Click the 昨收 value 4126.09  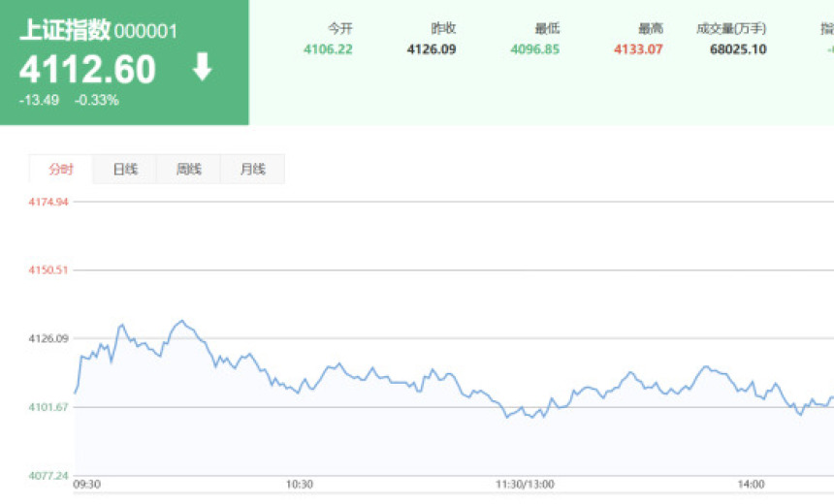tap(432, 49)
